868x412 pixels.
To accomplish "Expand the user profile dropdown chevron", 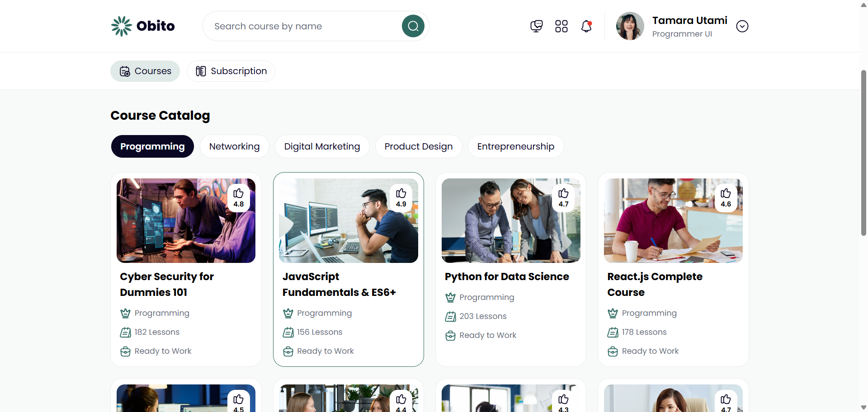I will point(742,26).
